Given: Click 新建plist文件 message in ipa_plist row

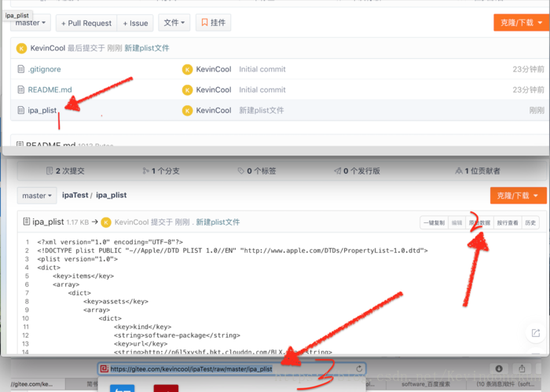Looking at the screenshot, I should pos(262,111).
